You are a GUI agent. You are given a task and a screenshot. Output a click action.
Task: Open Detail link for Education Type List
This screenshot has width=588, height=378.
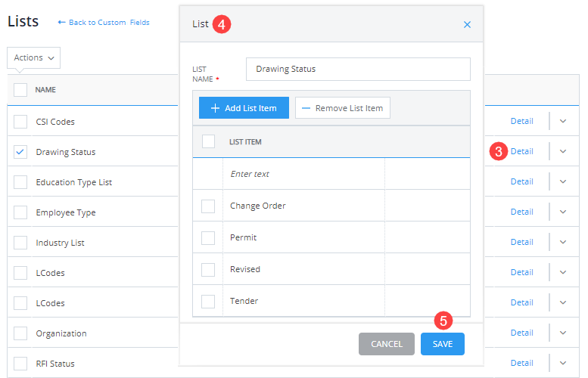521,181
